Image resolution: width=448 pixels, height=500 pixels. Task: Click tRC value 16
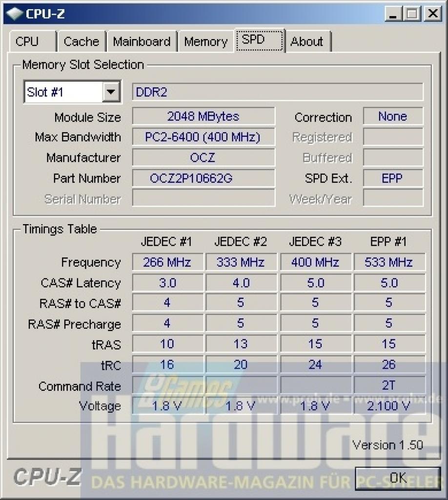(x=167, y=364)
